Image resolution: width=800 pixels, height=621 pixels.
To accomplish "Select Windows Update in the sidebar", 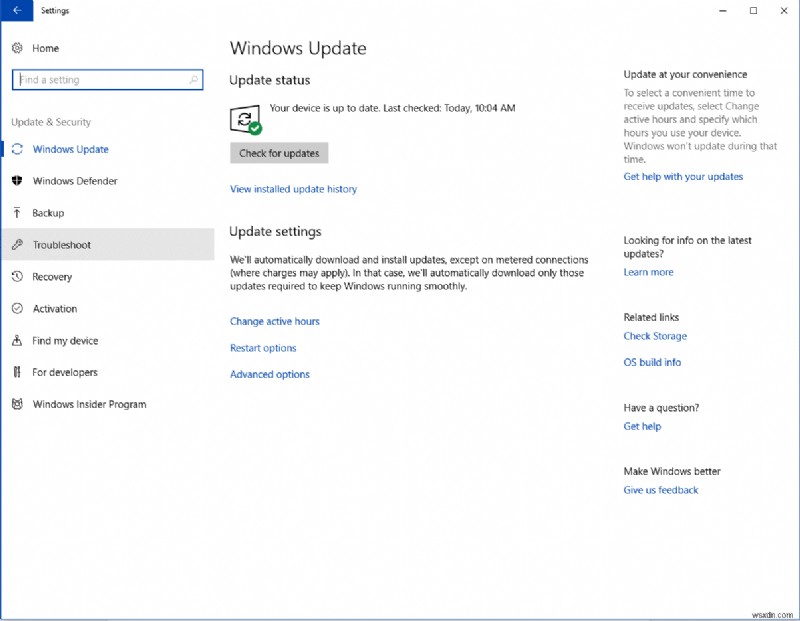I will click(70, 149).
